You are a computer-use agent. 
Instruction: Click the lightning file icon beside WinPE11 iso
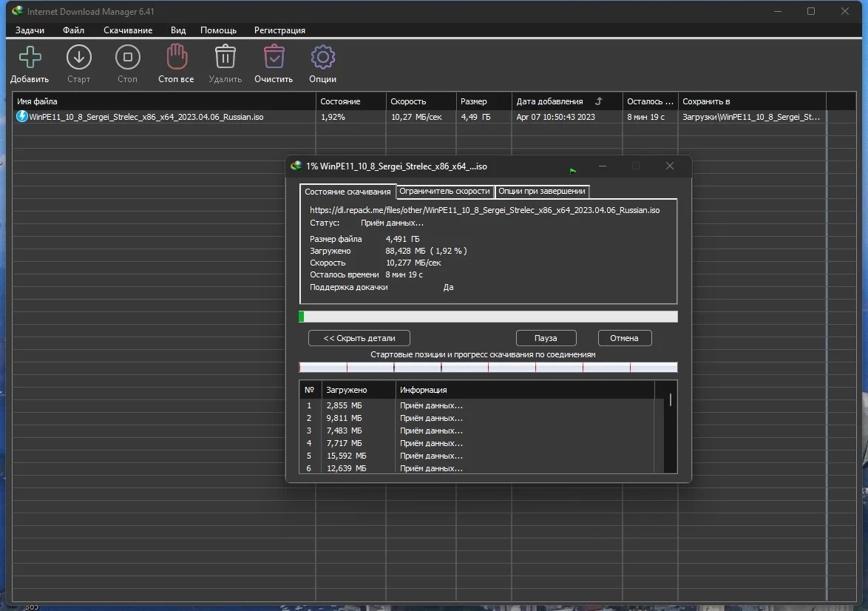tap(22, 117)
